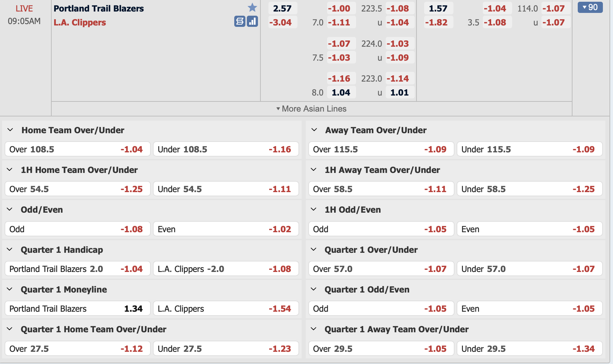The height and width of the screenshot is (364, 613).
Task: Collapse 1H Away Team Over/Under section
Action: point(313,170)
